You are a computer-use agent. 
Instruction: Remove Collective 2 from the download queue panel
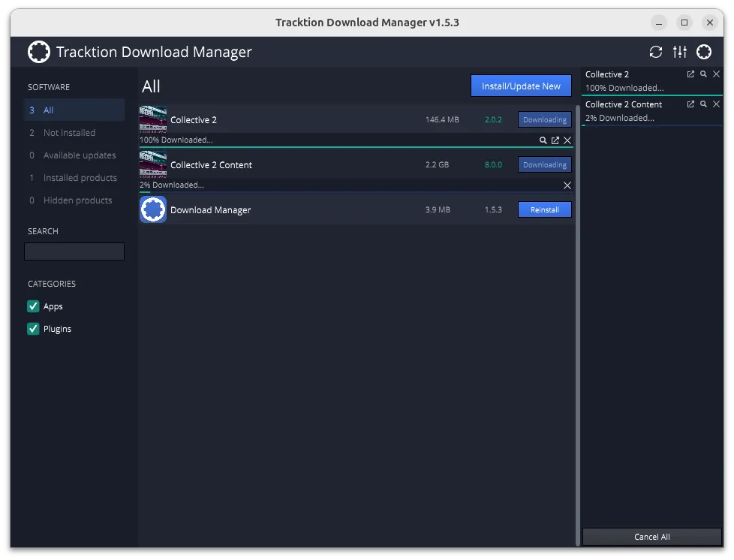coord(716,74)
